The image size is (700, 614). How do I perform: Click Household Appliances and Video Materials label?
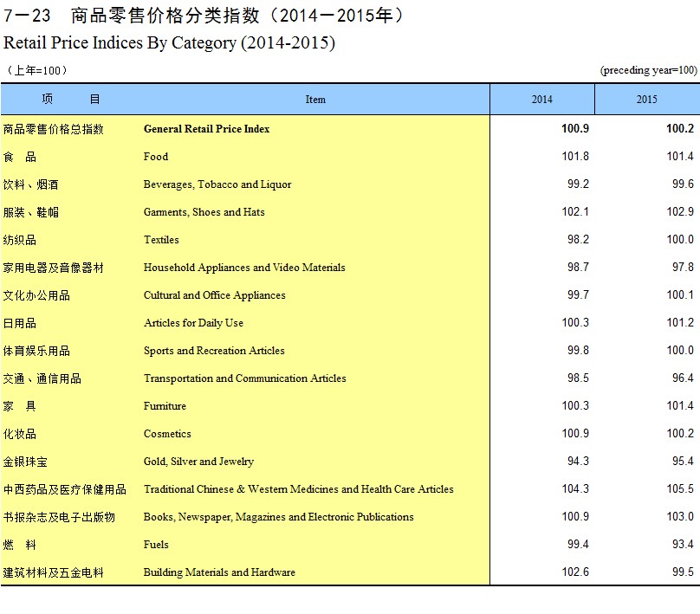pos(244,268)
